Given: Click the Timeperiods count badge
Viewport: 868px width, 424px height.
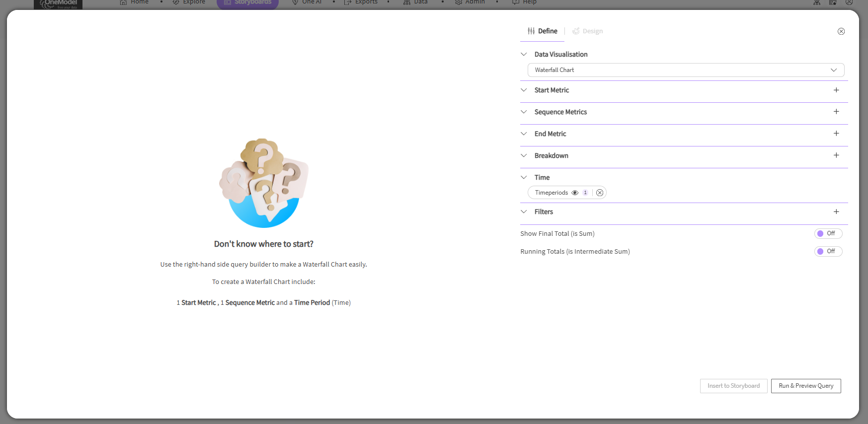Looking at the screenshot, I should coord(585,193).
